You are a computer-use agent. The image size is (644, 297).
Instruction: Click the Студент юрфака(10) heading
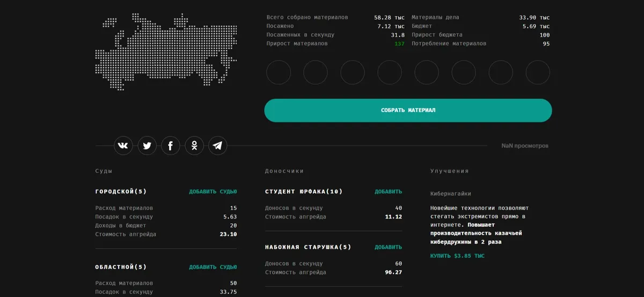pyautogui.click(x=304, y=192)
